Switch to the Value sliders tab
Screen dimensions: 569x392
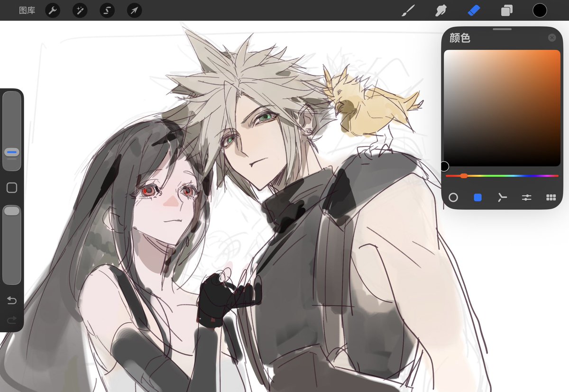[526, 197]
